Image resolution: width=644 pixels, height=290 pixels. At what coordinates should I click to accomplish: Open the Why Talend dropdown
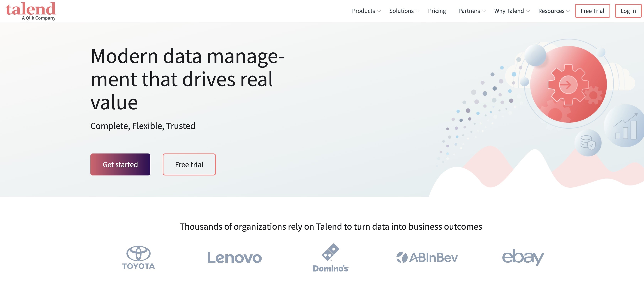pos(512,11)
